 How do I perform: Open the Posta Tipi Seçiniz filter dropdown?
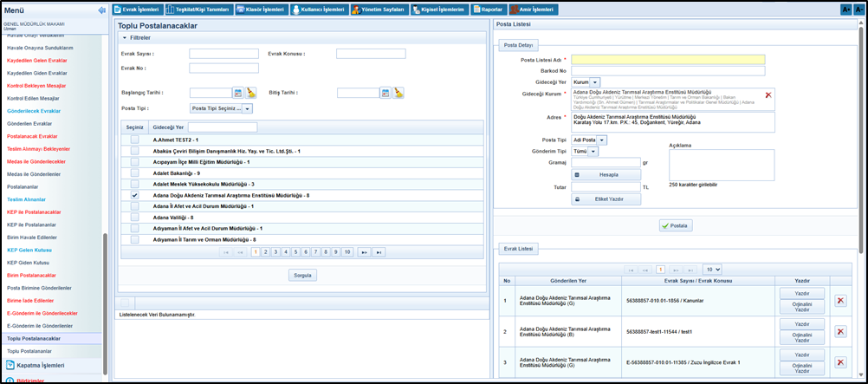(x=221, y=108)
